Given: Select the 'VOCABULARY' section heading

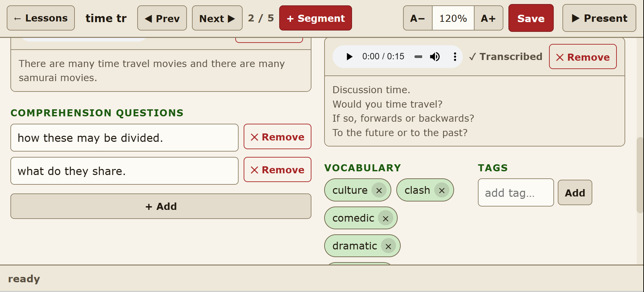Looking at the screenshot, I should pyautogui.click(x=363, y=168).
